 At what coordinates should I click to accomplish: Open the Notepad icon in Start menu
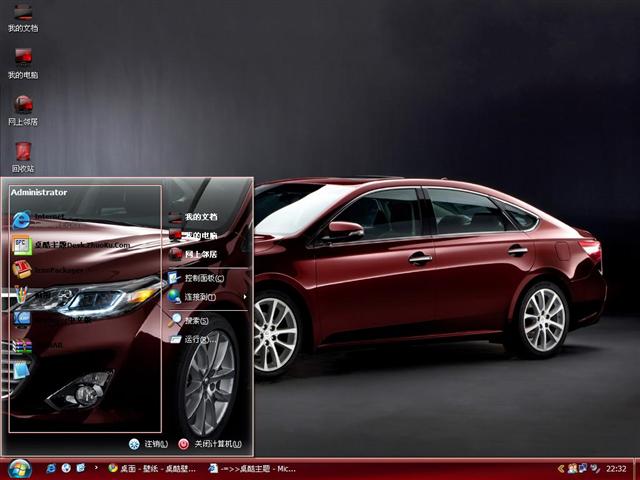click(21, 370)
